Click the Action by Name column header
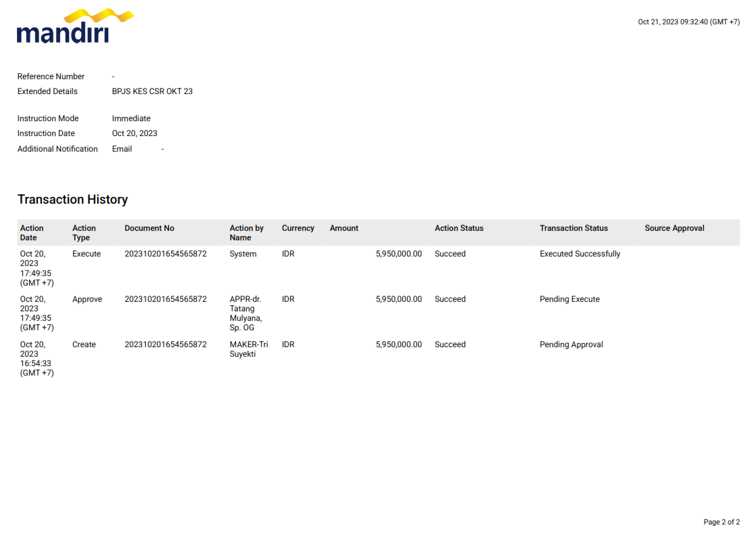Screen dimensions: 756x534 (246, 233)
